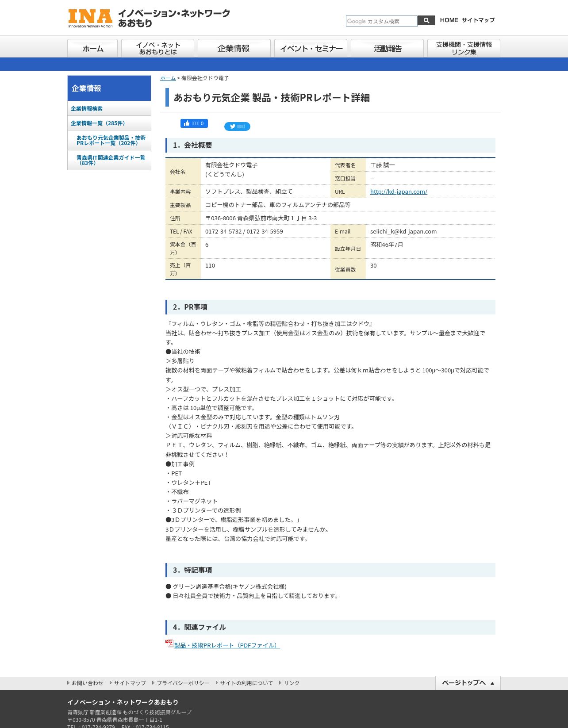568x728 pixels.
Task: Open the PDF file icon
Action: tap(169, 644)
